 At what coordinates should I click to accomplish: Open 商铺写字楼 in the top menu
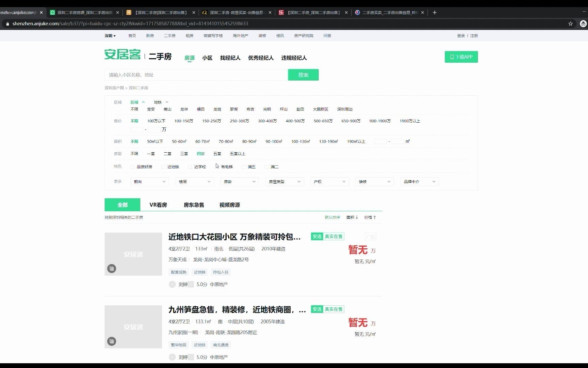[213, 36]
